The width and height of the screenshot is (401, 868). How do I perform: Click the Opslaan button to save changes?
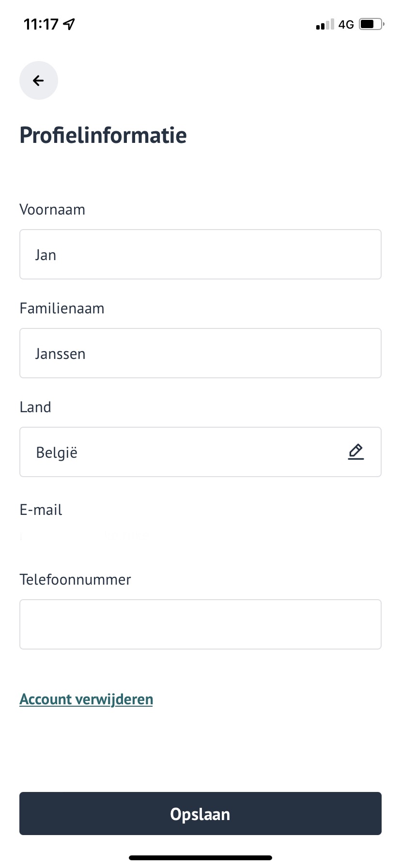[x=200, y=814]
